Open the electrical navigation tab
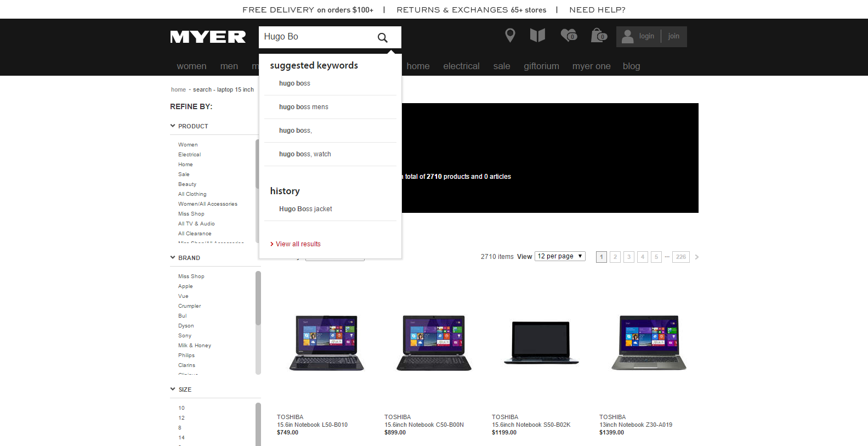 (x=461, y=66)
